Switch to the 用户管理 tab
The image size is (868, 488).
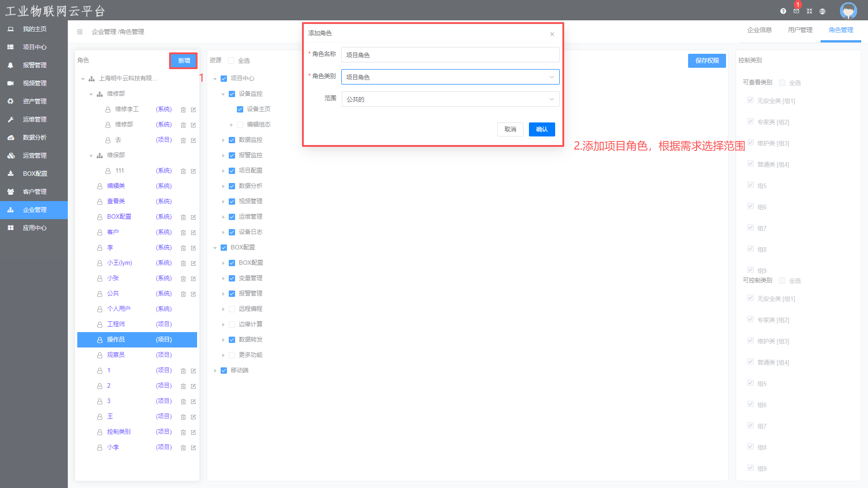tap(800, 30)
